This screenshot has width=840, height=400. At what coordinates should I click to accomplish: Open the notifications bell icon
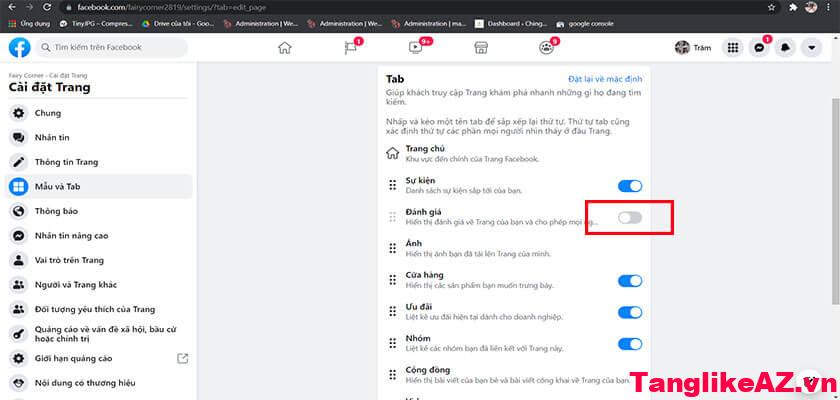(x=786, y=47)
